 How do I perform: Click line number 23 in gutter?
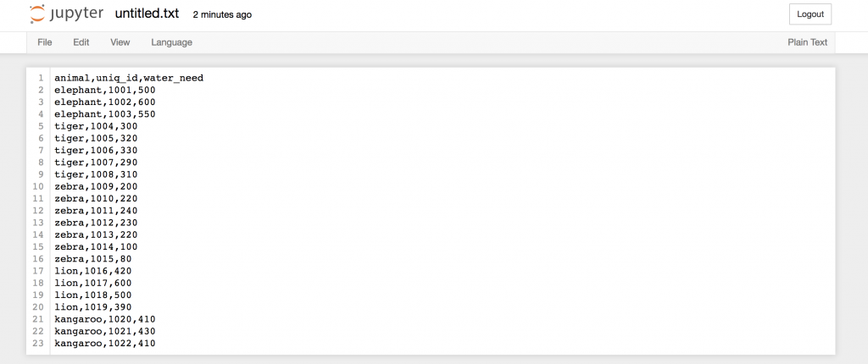coord(39,343)
